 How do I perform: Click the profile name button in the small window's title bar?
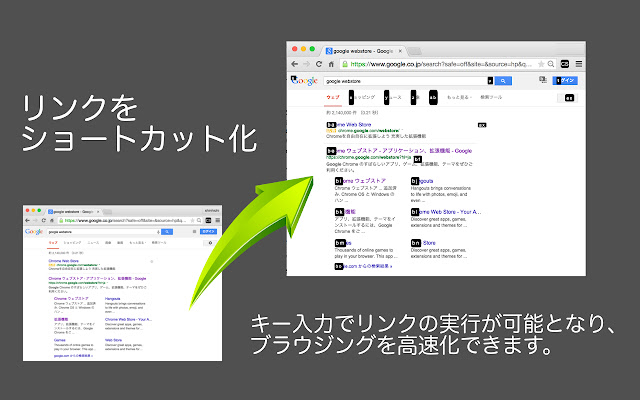[212, 210]
